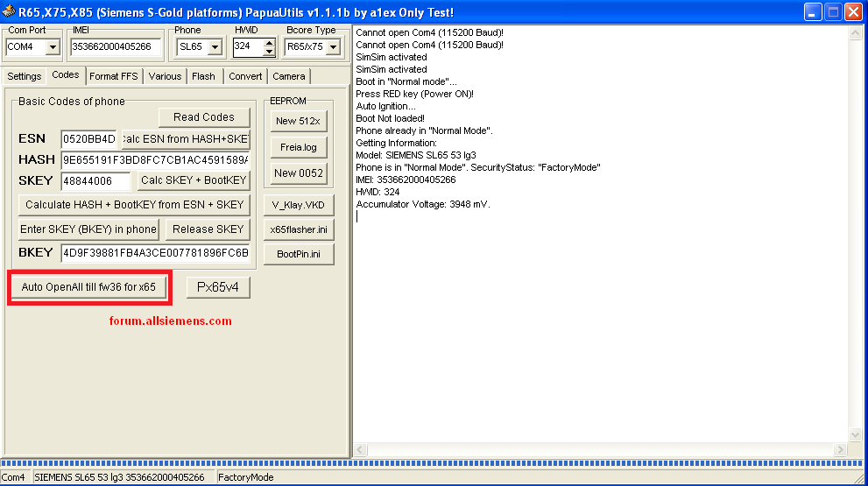
Task: Click the 'IMEI: 353662000405266' log line
Action: click(406, 180)
